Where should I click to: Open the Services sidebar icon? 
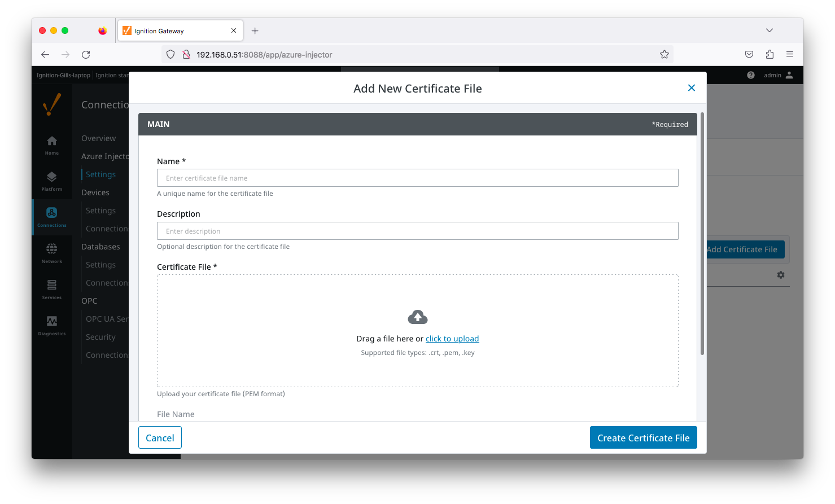click(51, 285)
